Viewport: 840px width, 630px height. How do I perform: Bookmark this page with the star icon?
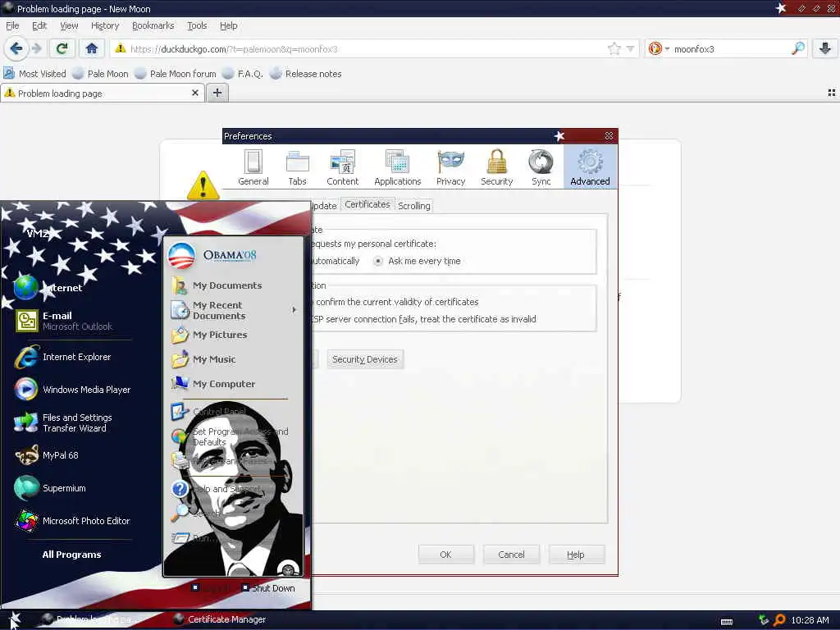614,48
